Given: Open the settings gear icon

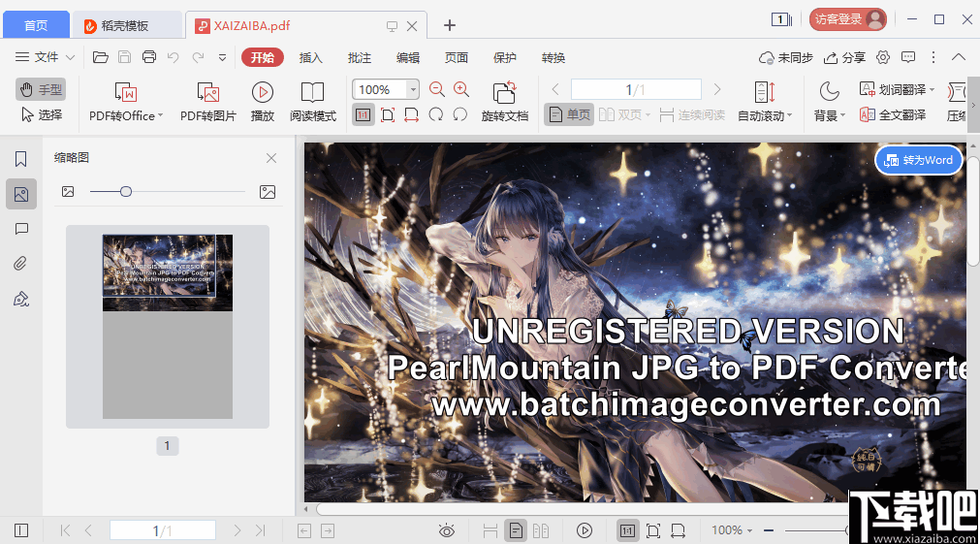Looking at the screenshot, I should click(882, 57).
